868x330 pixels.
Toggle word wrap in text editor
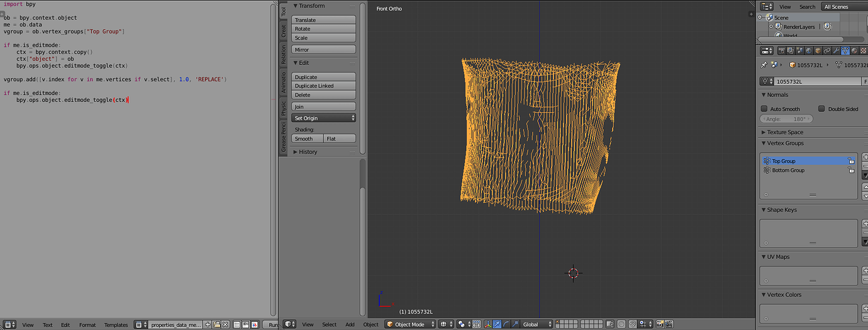[x=246, y=325]
